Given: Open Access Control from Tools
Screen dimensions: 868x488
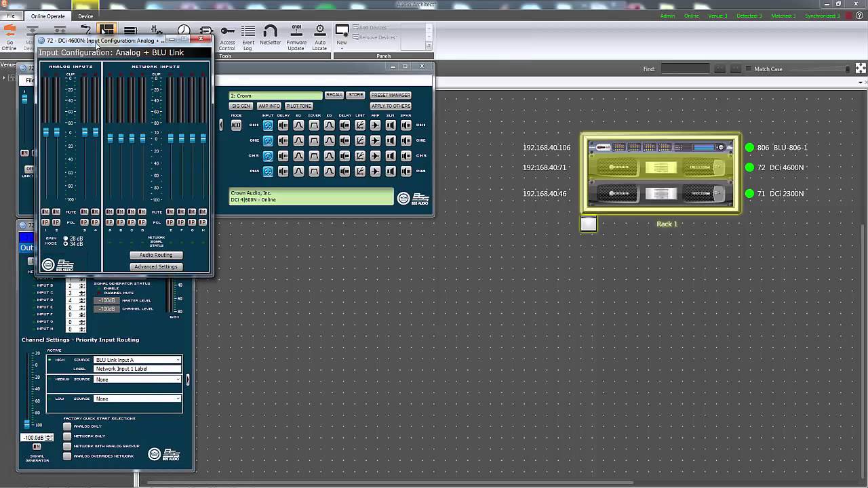Looking at the screenshot, I should pyautogui.click(x=227, y=37).
